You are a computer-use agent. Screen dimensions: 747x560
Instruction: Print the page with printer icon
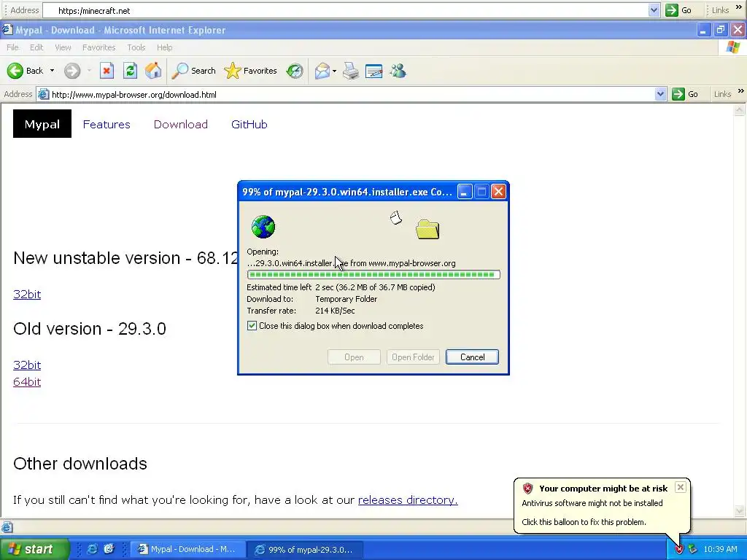[351, 71]
